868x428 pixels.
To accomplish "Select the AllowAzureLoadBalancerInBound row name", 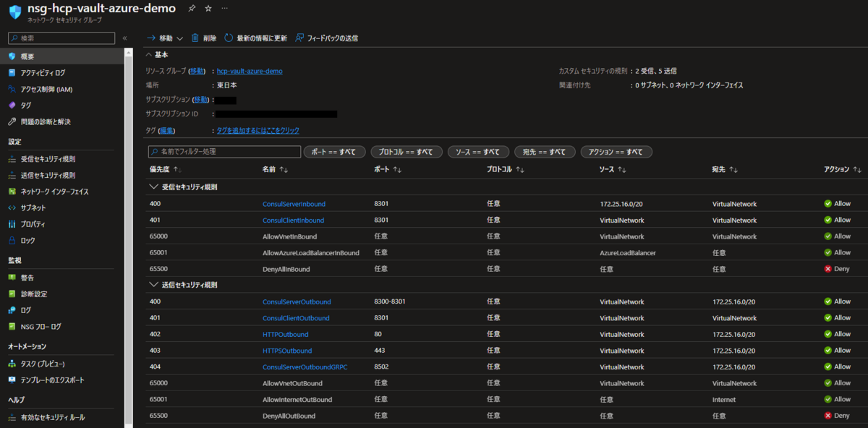I will (x=311, y=252).
